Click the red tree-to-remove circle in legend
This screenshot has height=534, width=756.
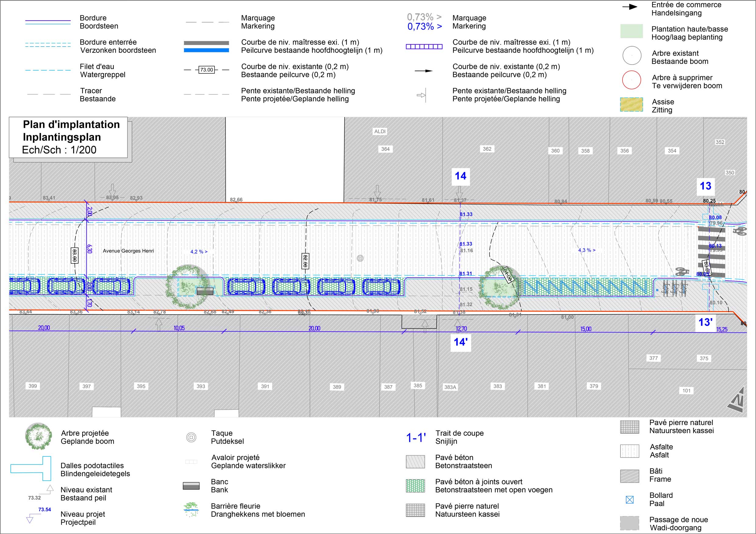click(x=632, y=80)
